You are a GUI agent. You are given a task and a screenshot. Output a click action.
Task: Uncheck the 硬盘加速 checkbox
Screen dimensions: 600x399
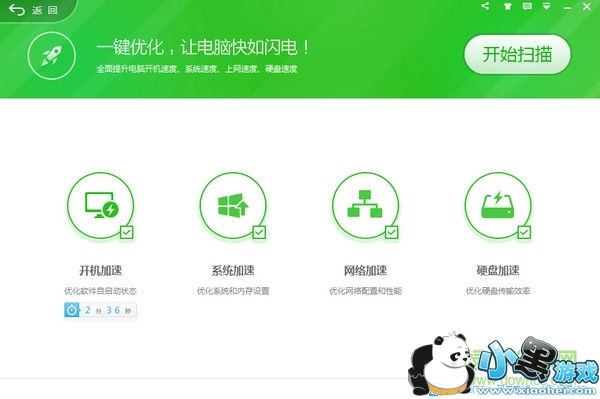pos(524,232)
